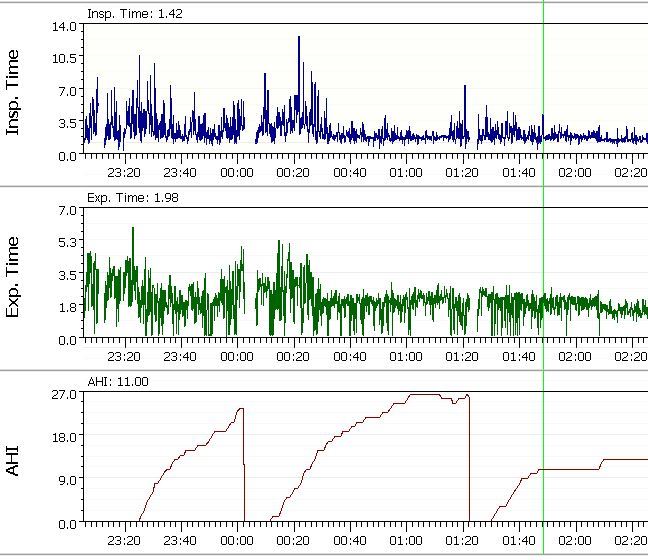Click the 5.3 value on Exp. Time axis
This screenshot has width=648, height=560.
67,242
